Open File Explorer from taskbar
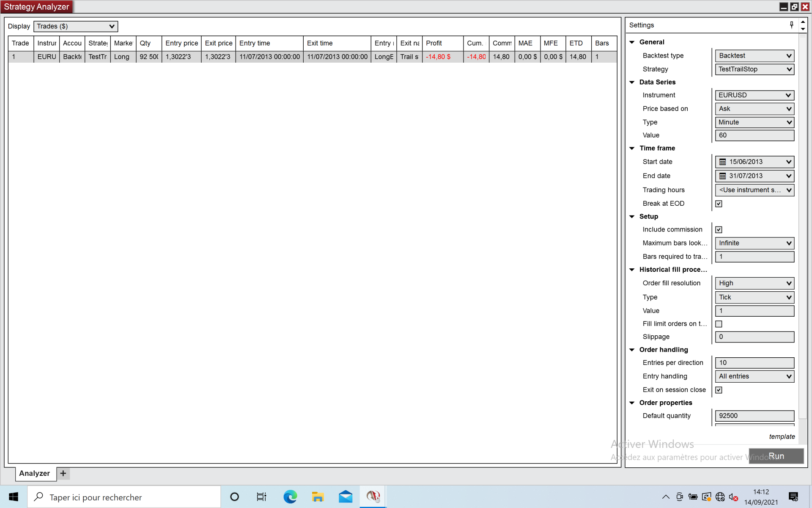Screen dimensions: 812x508 click(x=318, y=497)
